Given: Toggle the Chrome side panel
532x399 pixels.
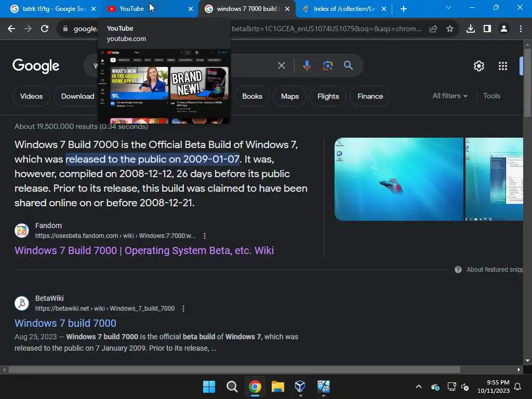Looking at the screenshot, I should [487, 29].
